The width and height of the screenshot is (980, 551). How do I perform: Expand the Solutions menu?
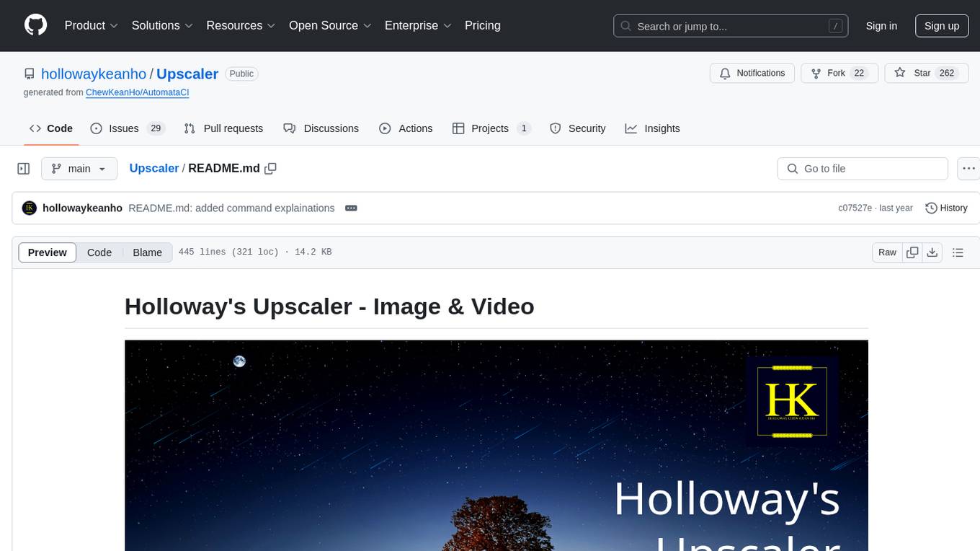162,25
